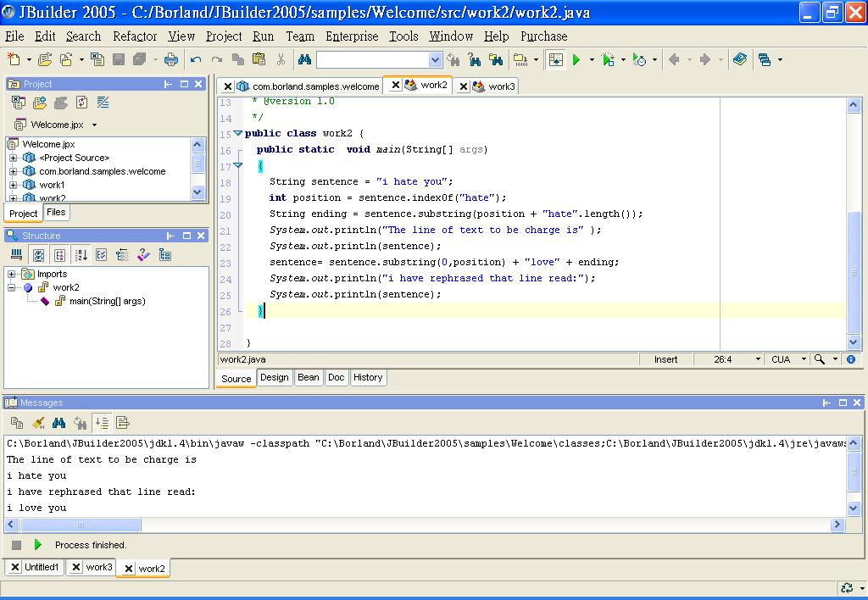The image size is (868, 600).
Task: Select main(String[] args) in Structure pane
Action: 107,301
